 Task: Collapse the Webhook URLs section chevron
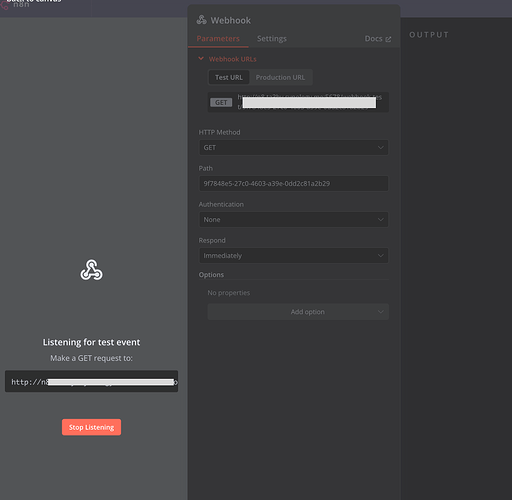coord(201,59)
